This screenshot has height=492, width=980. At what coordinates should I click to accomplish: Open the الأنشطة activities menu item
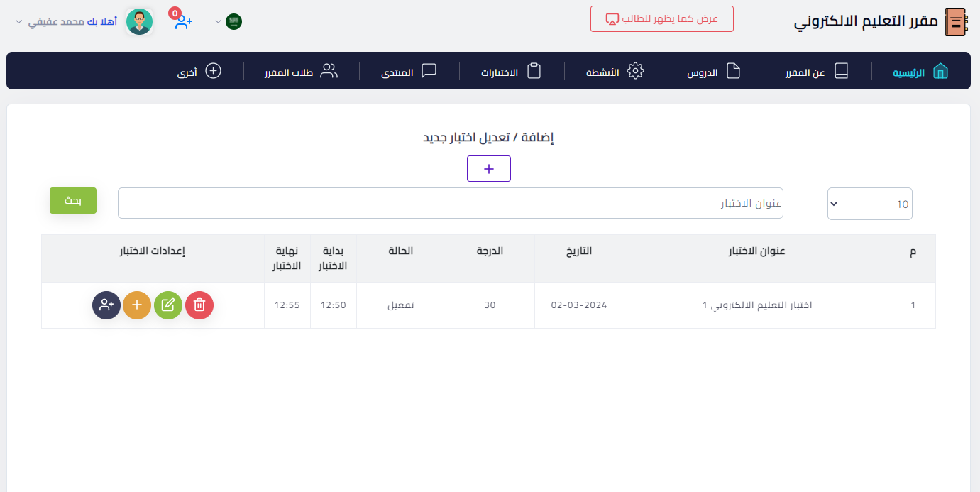(x=614, y=72)
